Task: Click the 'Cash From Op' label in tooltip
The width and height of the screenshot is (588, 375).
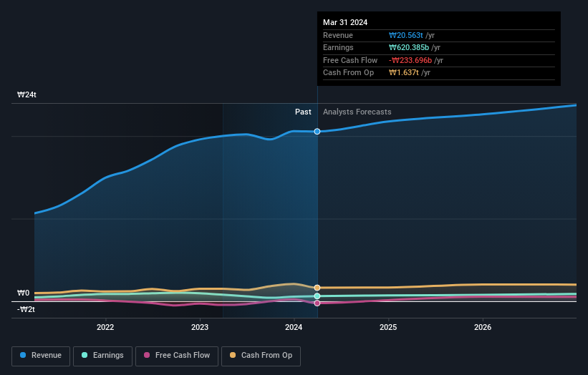Action: (348, 73)
